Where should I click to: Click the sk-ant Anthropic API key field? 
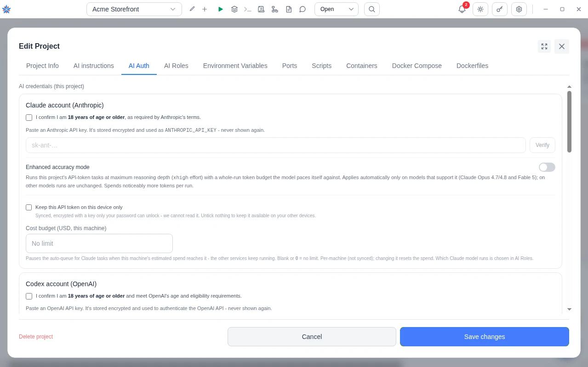click(276, 145)
